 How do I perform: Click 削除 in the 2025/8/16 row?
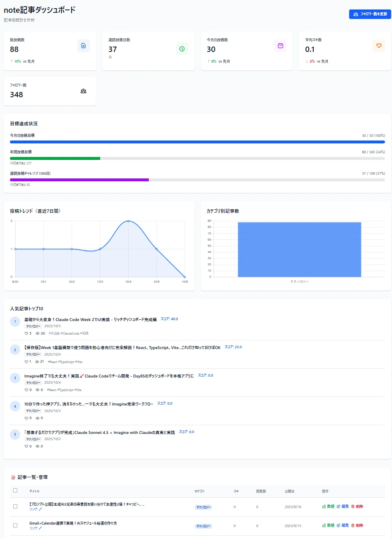tap(357, 506)
